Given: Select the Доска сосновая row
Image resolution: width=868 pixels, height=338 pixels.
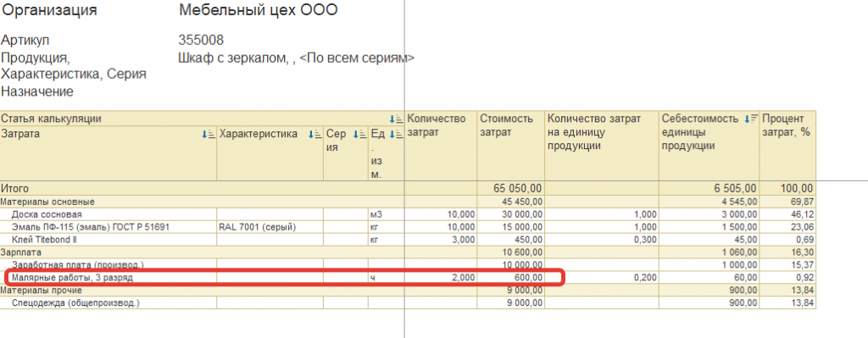Looking at the screenshot, I should coord(408,214).
